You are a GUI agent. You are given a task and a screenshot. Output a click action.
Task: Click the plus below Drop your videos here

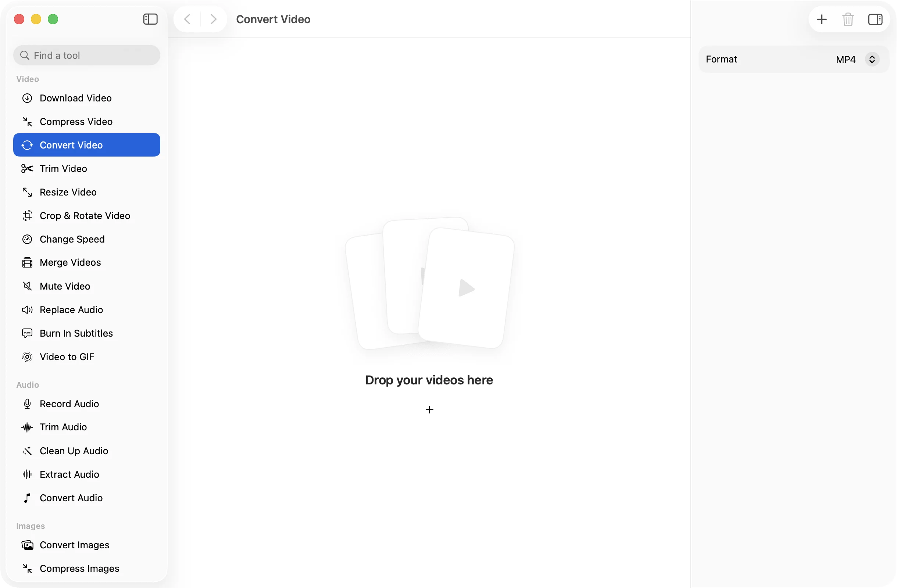point(429,409)
